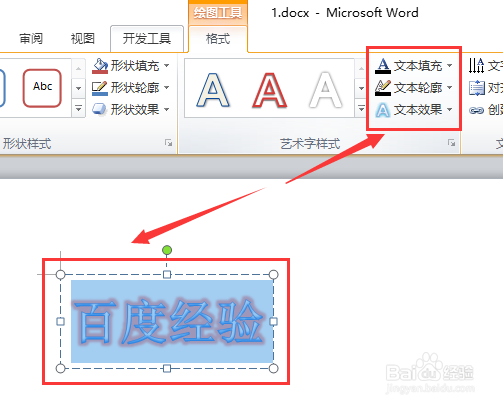503x406 pixels.
Task: Click the Text Outline pen icon
Action: pyautogui.click(x=383, y=88)
